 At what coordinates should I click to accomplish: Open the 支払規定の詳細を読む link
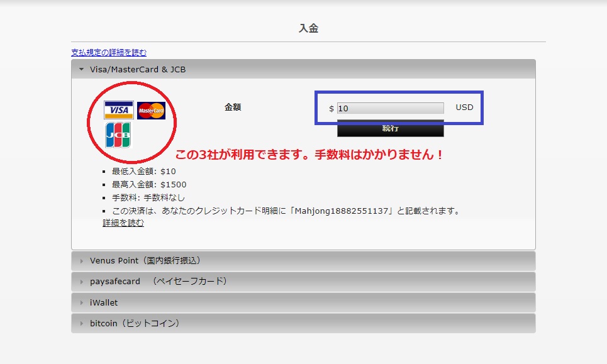pyautogui.click(x=109, y=52)
